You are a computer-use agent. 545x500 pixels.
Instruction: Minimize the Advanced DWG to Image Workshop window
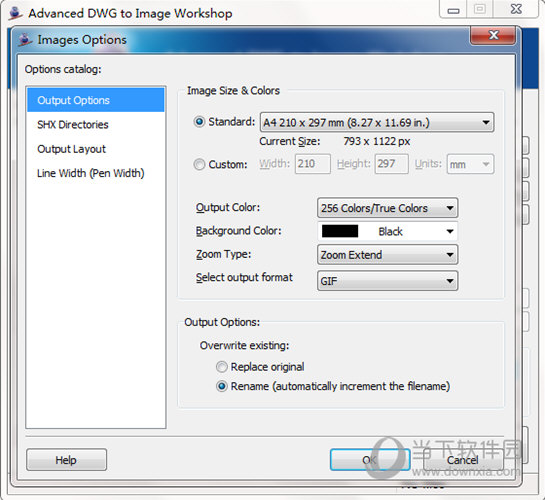[453, 9]
